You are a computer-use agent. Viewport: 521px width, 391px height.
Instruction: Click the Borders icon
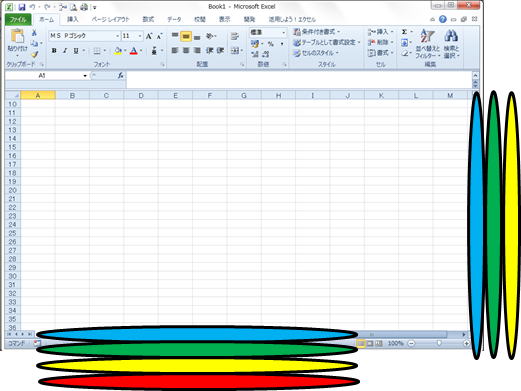point(97,51)
